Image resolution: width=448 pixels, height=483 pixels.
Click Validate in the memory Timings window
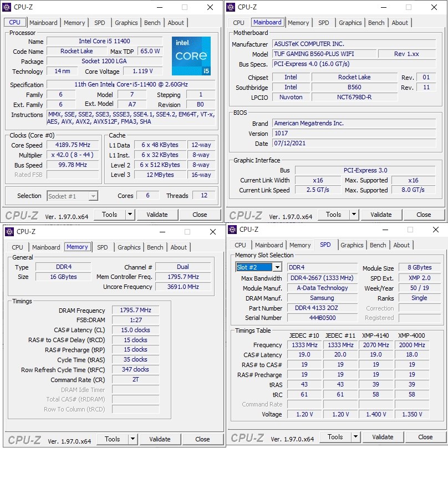coord(160,439)
